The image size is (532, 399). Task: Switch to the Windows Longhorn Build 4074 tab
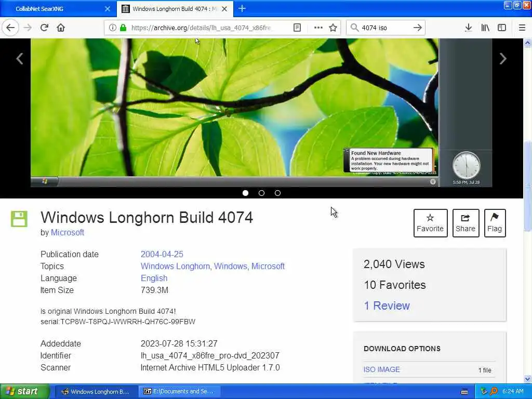click(175, 9)
